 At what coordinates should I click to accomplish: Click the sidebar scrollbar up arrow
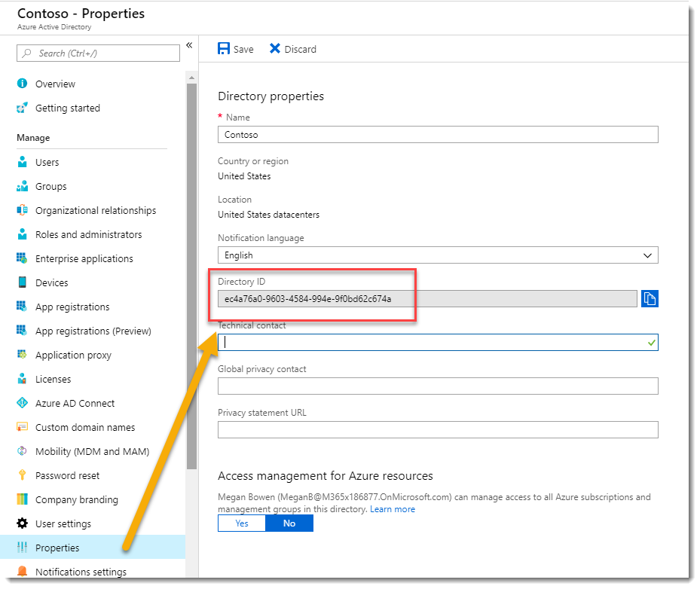(191, 78)
